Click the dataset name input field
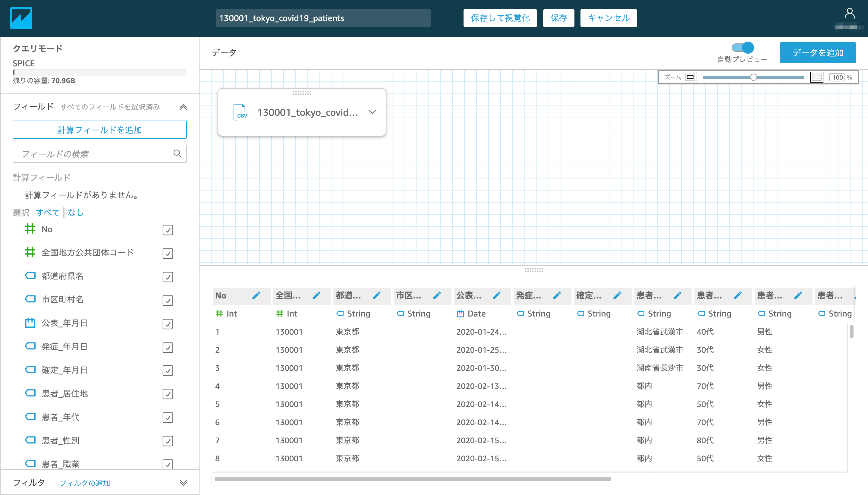Screen dimensions: 868x495 pos(323,18)
